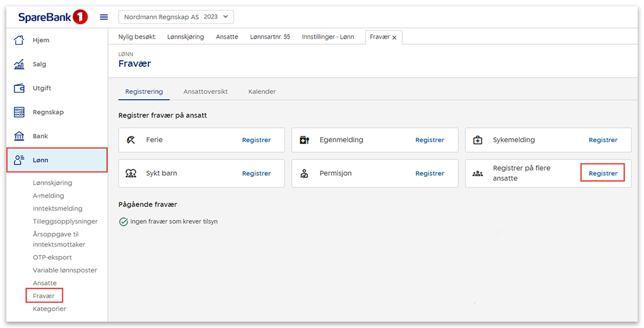Click the Bank building icon
644x328 pixels.
(19, 136)
